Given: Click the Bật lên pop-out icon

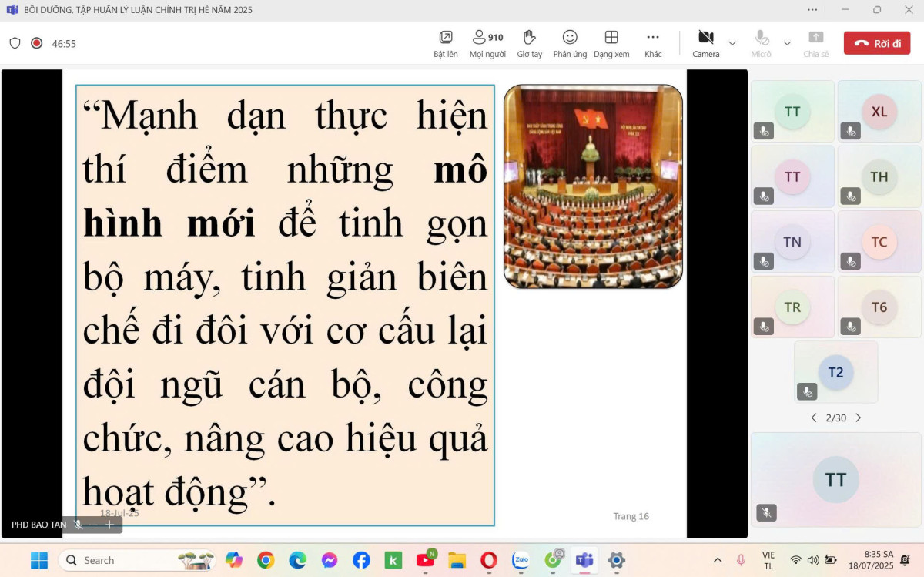Looking at the screenshot, I should coord(445,38).
